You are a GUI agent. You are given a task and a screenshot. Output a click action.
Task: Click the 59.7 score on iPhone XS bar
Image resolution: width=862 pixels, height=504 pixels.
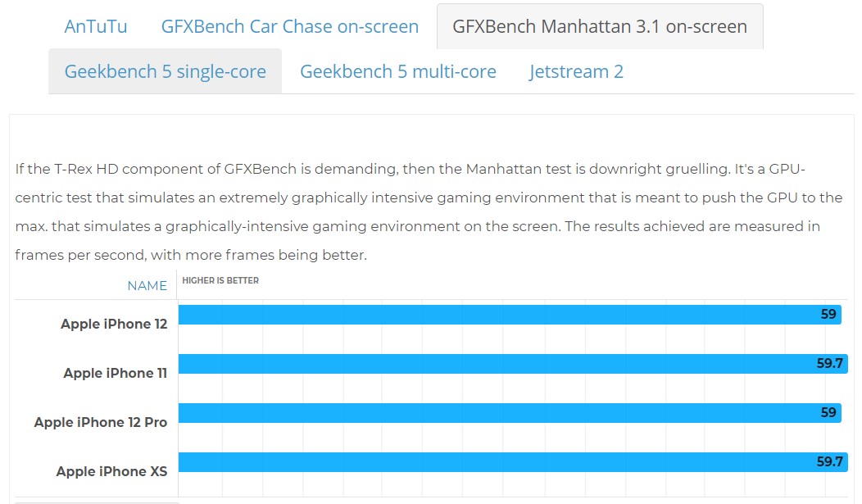830,462
